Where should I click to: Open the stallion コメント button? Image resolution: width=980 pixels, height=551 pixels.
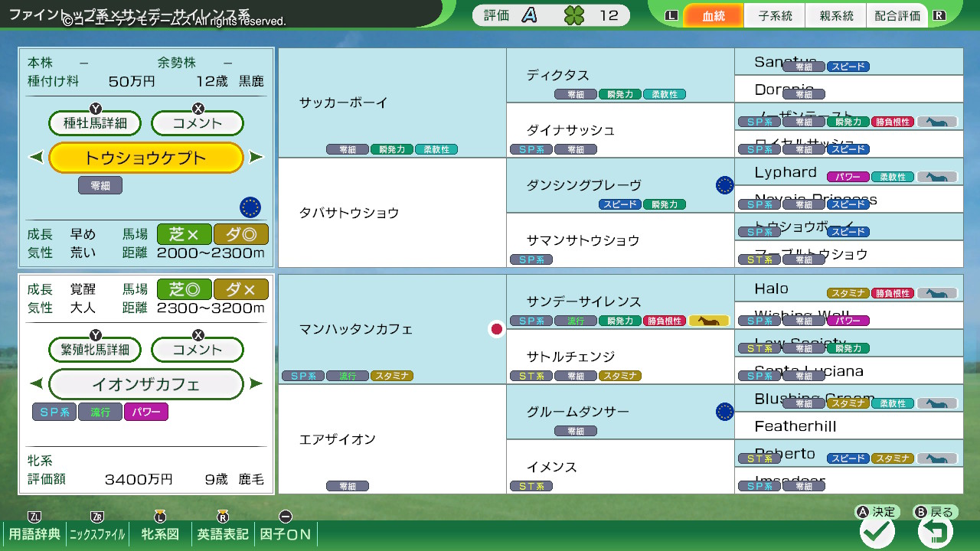click(x=198, y=122)
